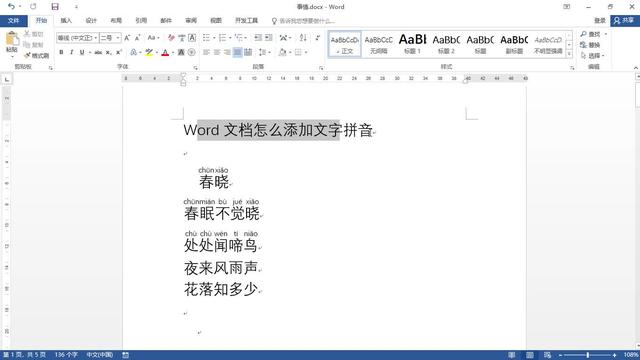The width and height of the screenshot is (640, 360).
Task: Apply the Heading 2 (标题 2) style
Action: (446, 44)
